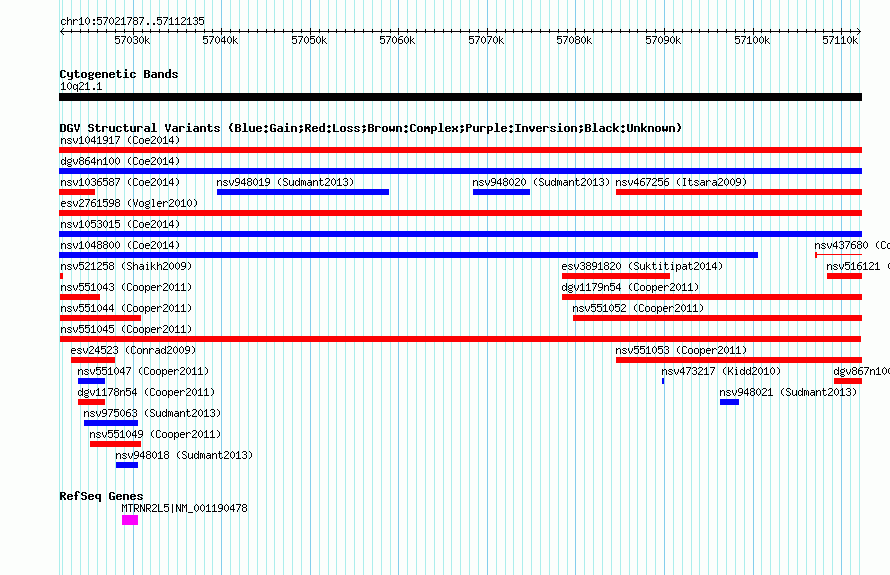Click the 57060k ruler tick label

click(x=397, y=40)
